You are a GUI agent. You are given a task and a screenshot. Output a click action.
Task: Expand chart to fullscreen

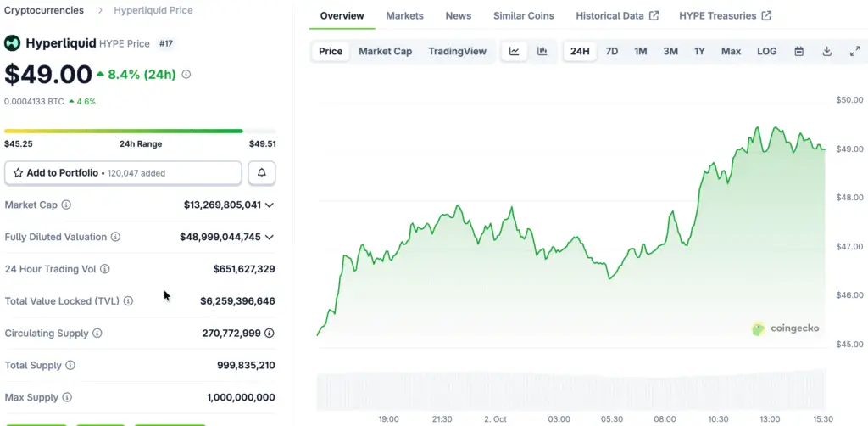click(x=854, y=51)
